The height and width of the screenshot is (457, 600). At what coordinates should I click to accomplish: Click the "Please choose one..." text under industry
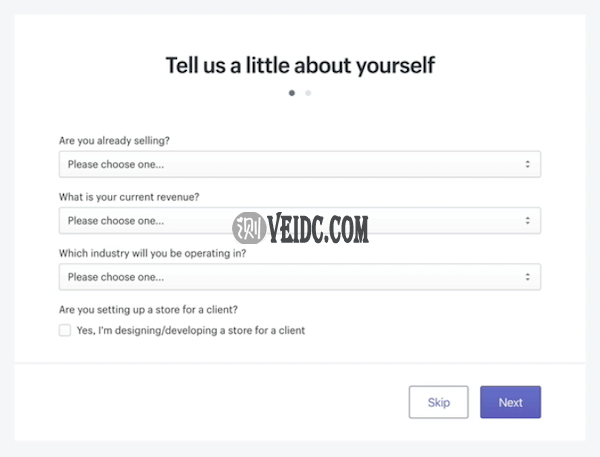coord(116,277)
